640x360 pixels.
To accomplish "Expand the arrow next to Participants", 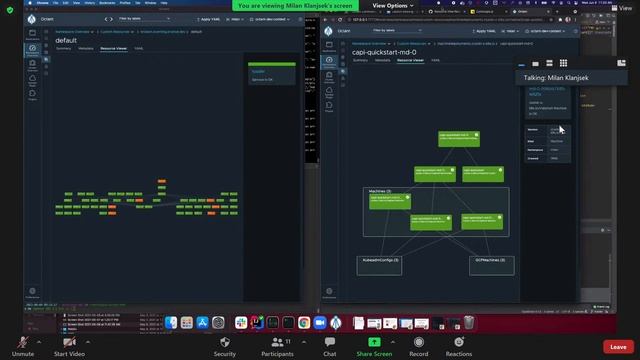I will point(304,342).
